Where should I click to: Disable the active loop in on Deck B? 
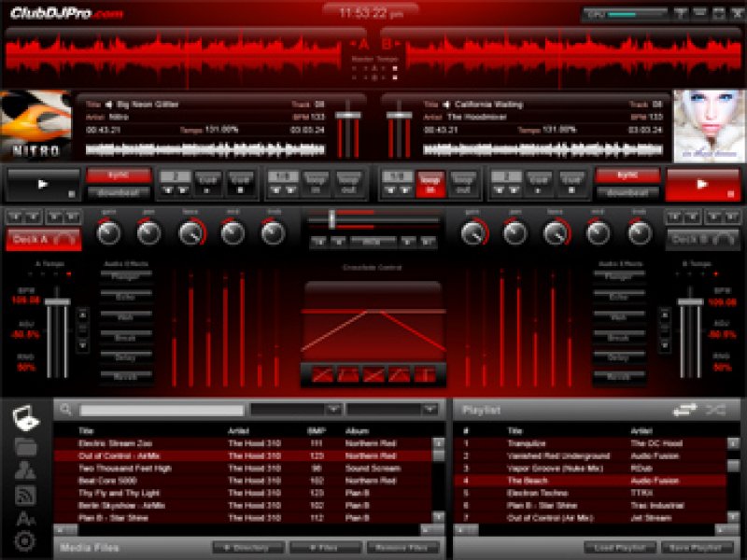tap(430, 184)
